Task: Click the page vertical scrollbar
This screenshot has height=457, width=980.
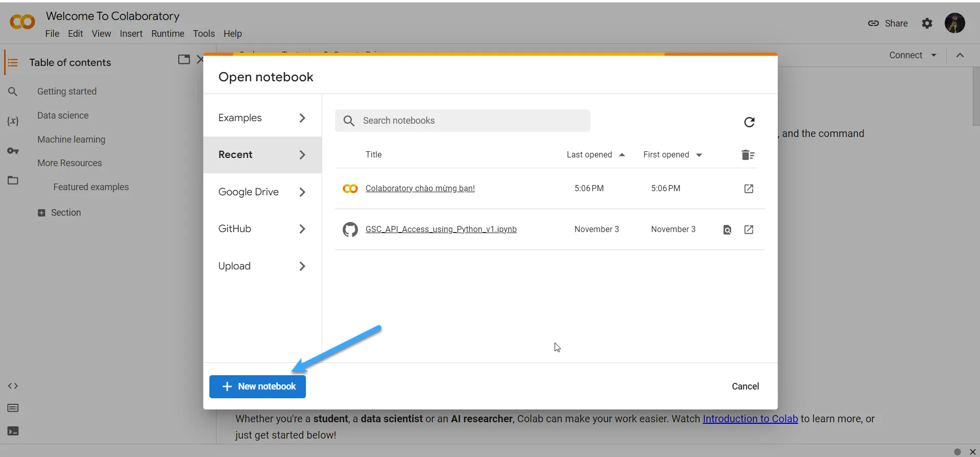Action: (x=975, y=96)
